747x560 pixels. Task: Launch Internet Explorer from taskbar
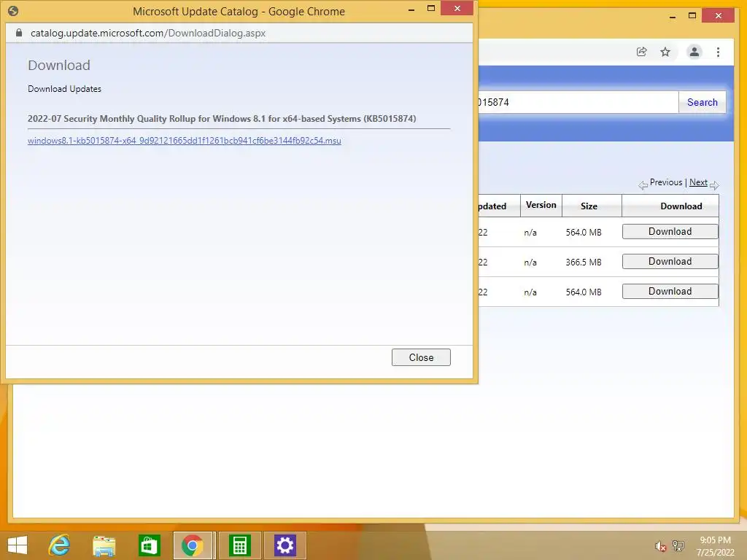(x=60, y=545)
